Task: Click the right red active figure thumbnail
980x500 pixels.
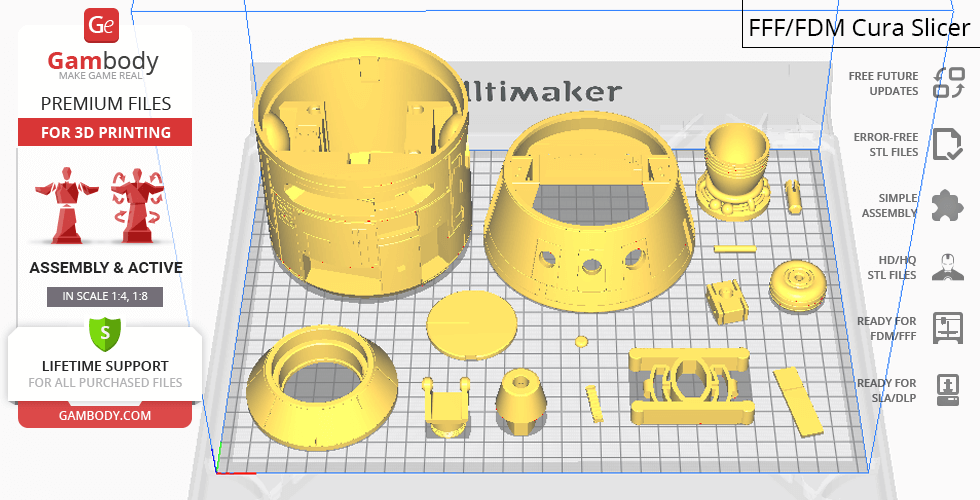Action: pyautogui.click(x=137, y=205)
